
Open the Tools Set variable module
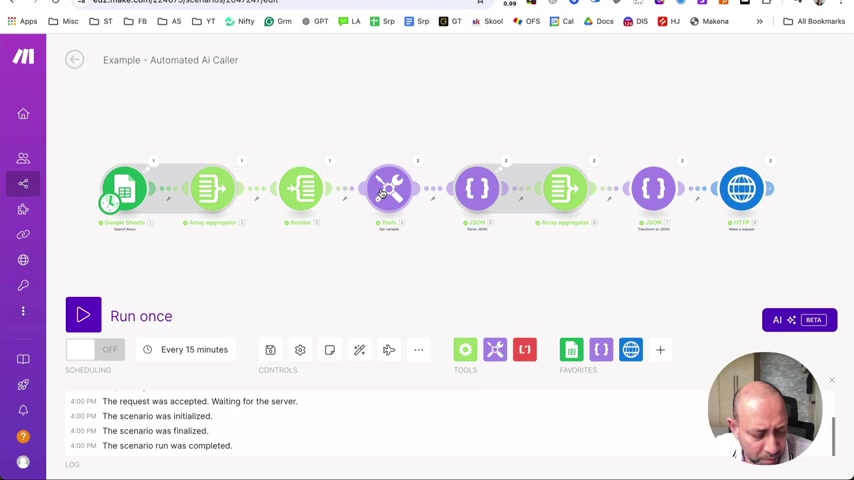[x=389, y=189]
